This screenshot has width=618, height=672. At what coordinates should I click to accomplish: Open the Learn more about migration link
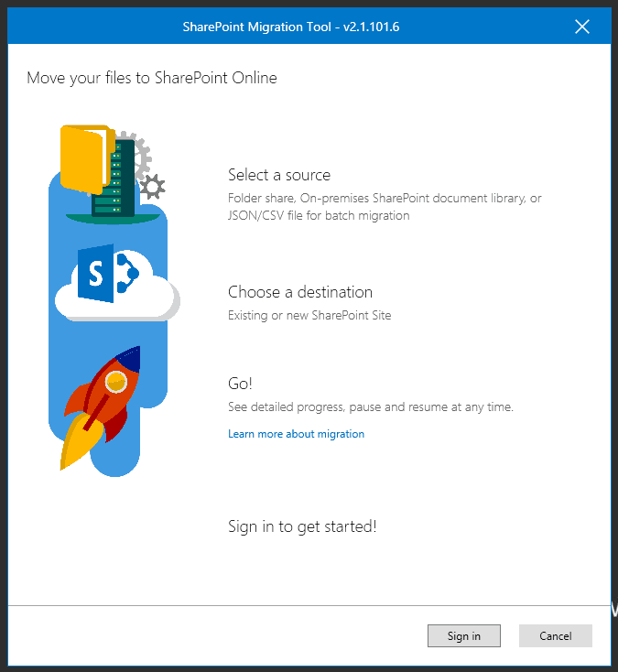click(x=296, y=434)
